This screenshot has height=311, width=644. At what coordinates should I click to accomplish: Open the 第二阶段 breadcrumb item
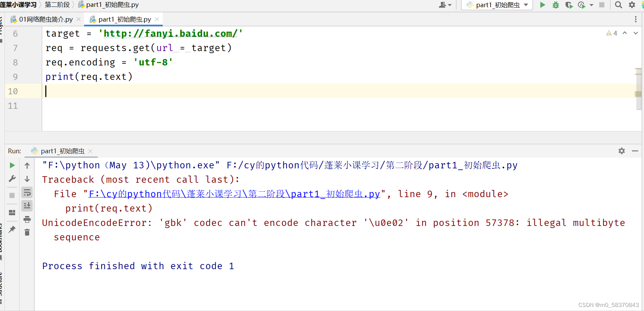(57, 5)
